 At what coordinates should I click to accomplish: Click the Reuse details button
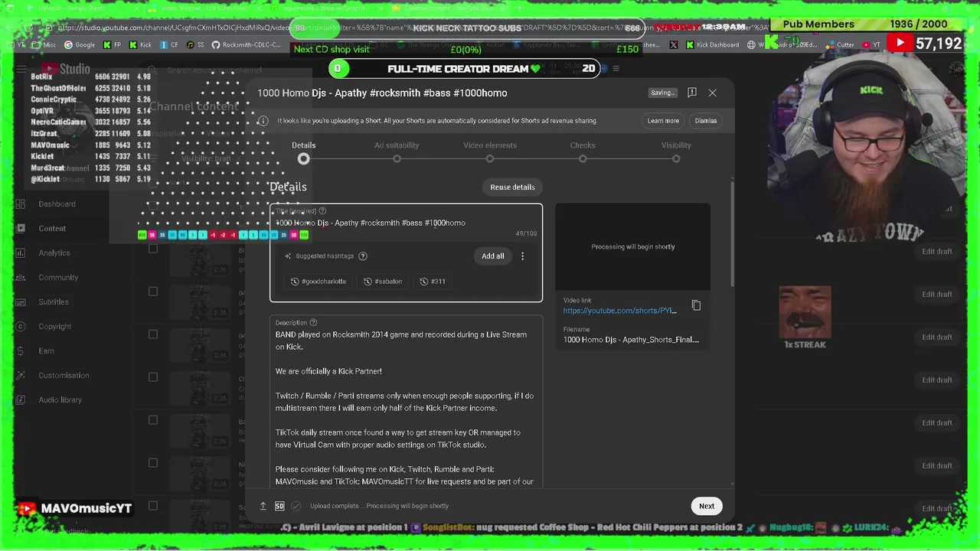coord(512,187)
